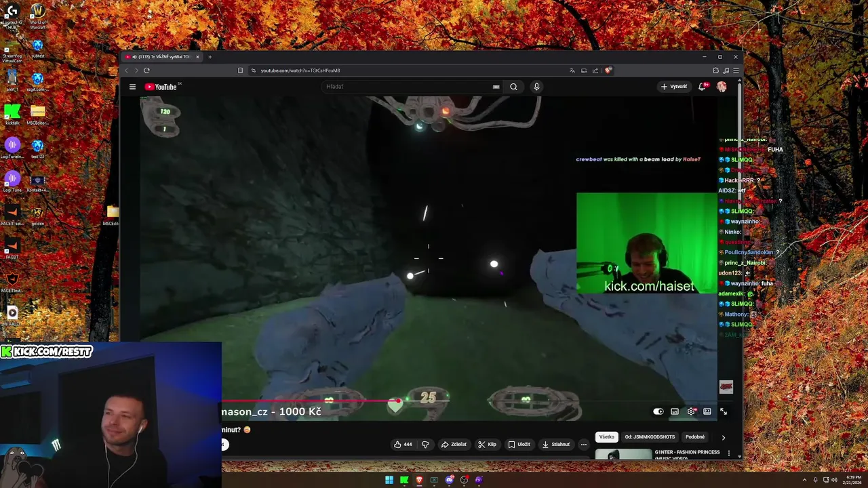Viewport: 868px width, 488px height.
Task: Open browser extensions puzzle icon
Action: pos(715,70)
